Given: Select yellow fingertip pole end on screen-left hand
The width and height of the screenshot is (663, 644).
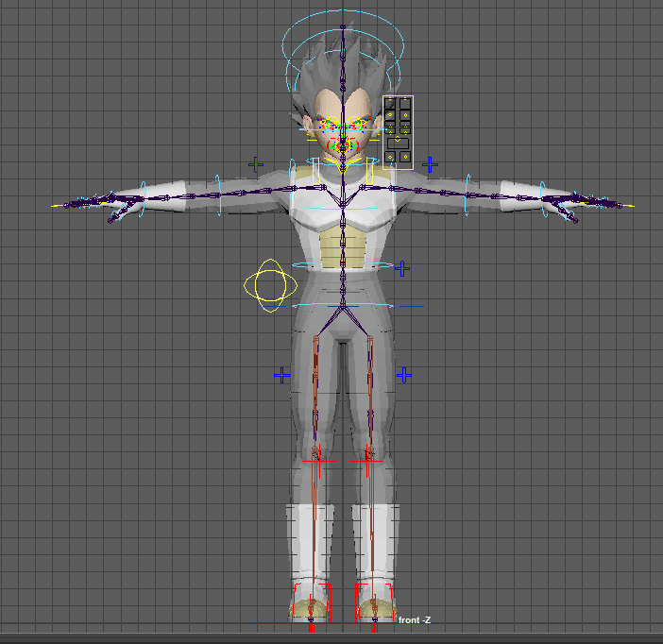Looking at the screenshot, I should tap(59, 206).
